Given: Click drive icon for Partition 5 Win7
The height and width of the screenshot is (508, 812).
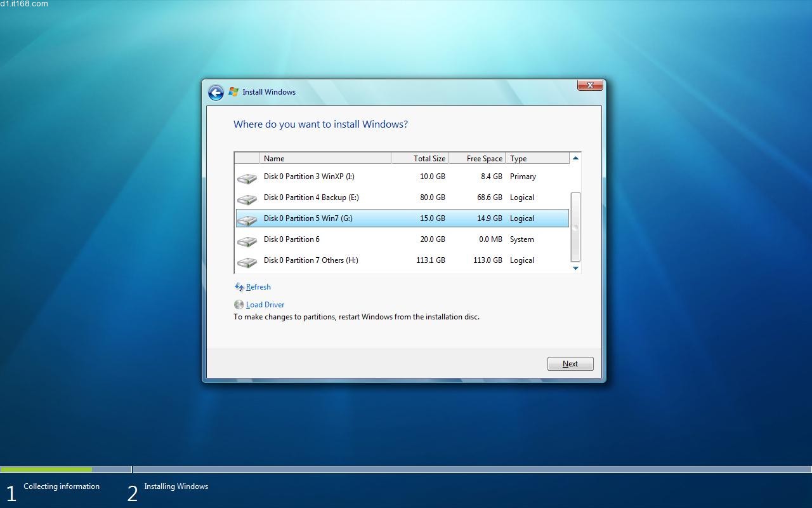Looking at the screenshot, I should (247, 220).
